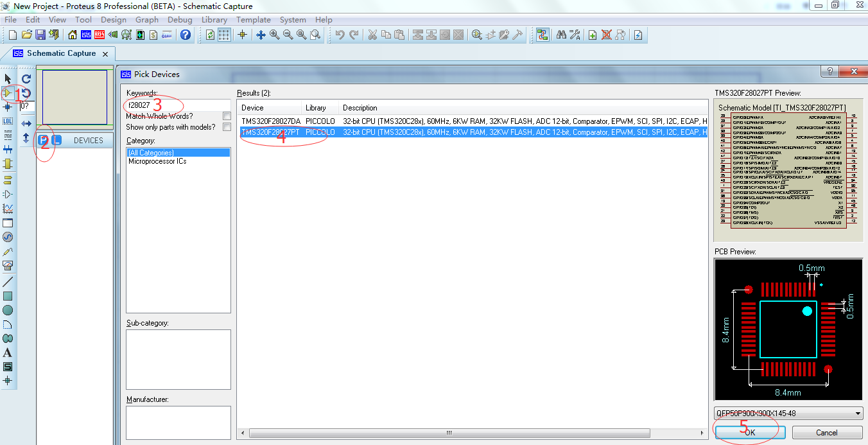Open the Debug menu
Viewport: 868px width, 445px height.
pyautogui.click(x=180, y=19)
